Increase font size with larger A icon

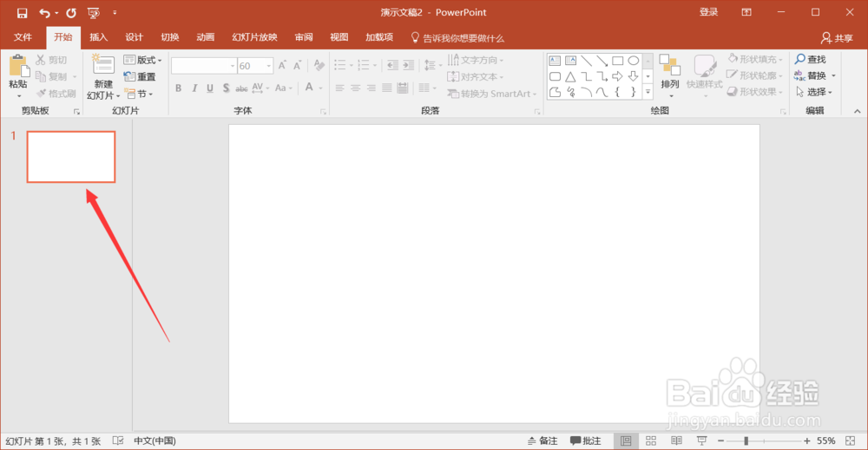[x=282, y=66]
